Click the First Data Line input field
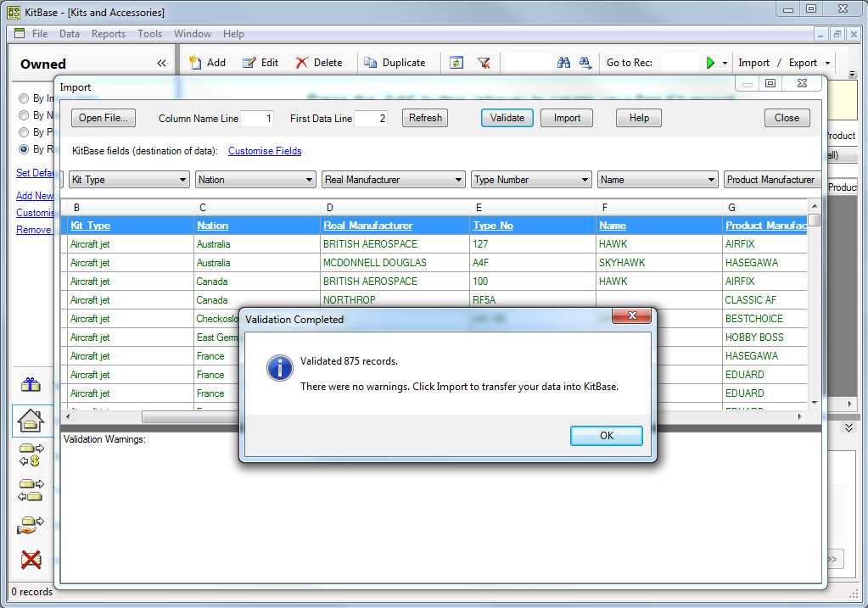 click(x=370, y=119)
